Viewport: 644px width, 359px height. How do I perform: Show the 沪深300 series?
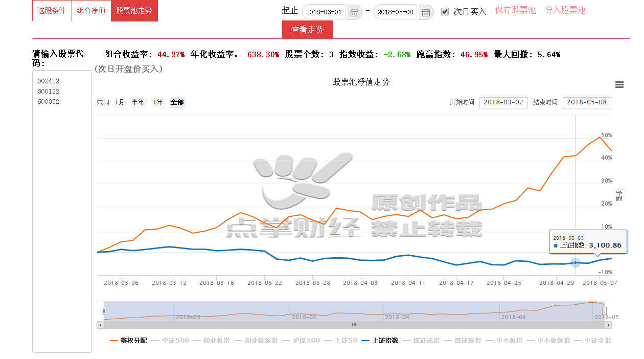point(302,340)
